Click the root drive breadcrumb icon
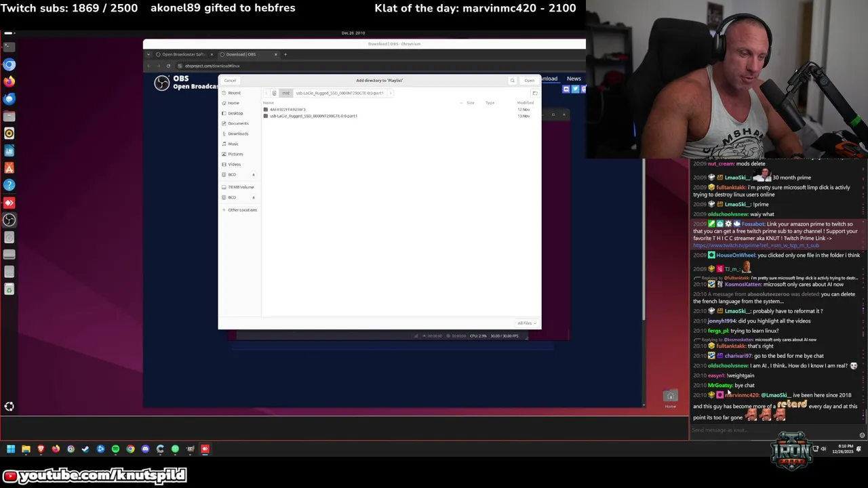 (274, 93)
